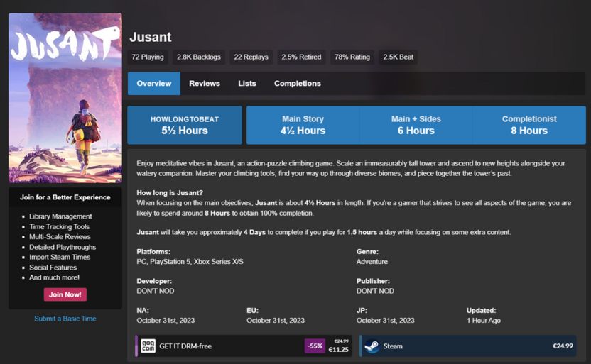This screenshot has height=364, width=591.
Task: Click the 'How long is Jusant?' heading
Action: [x=170, y=193]
